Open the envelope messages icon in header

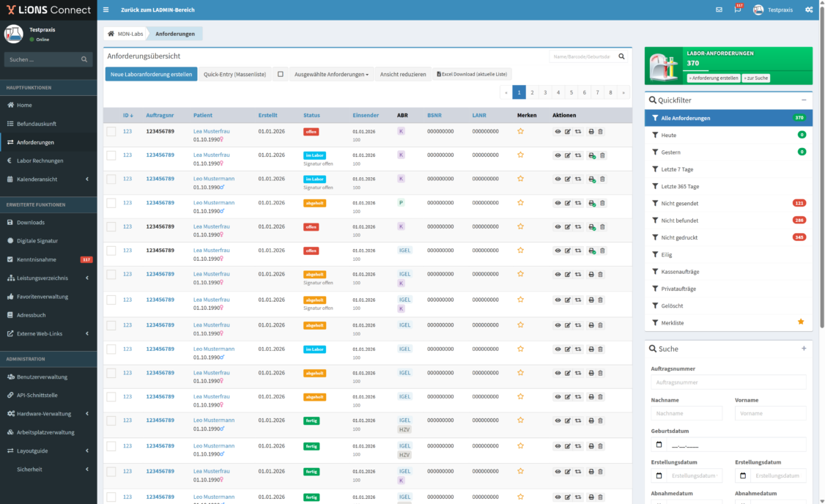pos(719,10)
